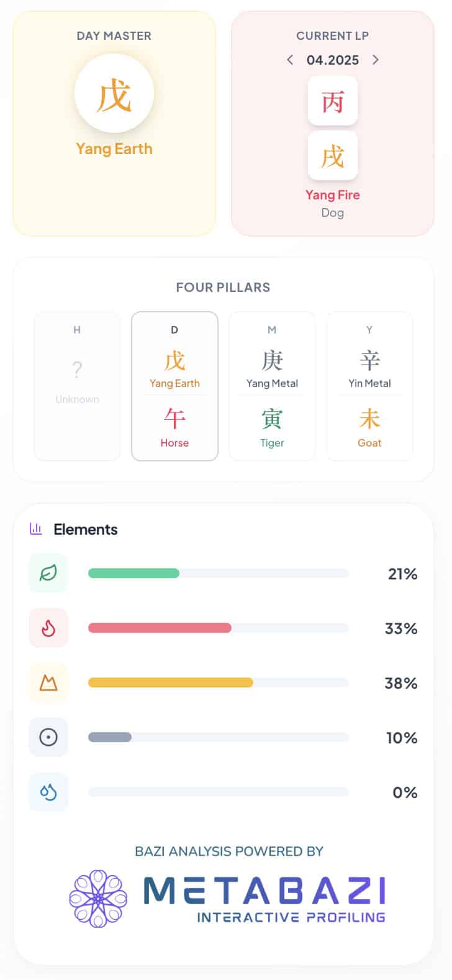Click the Yang Fire stem tile
The height and width of the screenshot is (980, 452).
pos(333,101)
